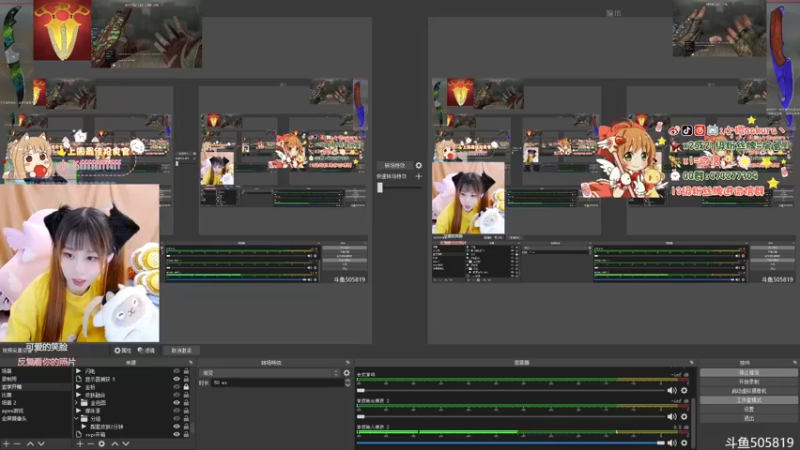
Task: Open 设置 settings from controls panel
Action: click(748, 409)
